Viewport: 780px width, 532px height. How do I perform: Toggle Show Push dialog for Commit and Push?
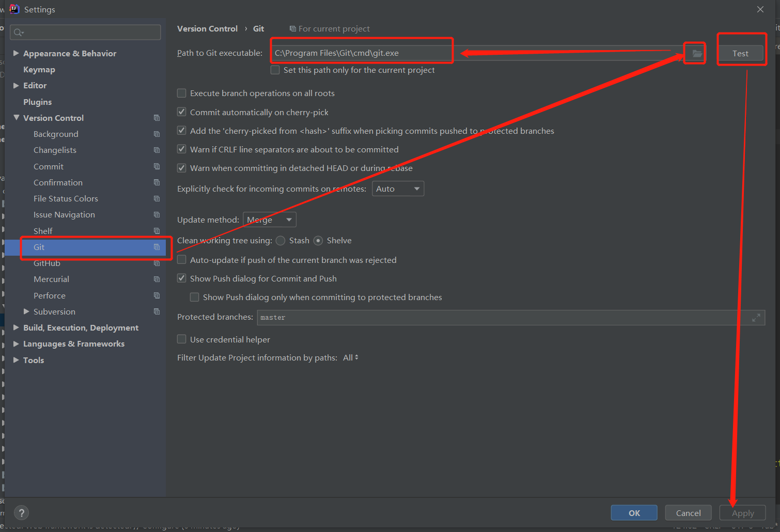click(181, 278)
